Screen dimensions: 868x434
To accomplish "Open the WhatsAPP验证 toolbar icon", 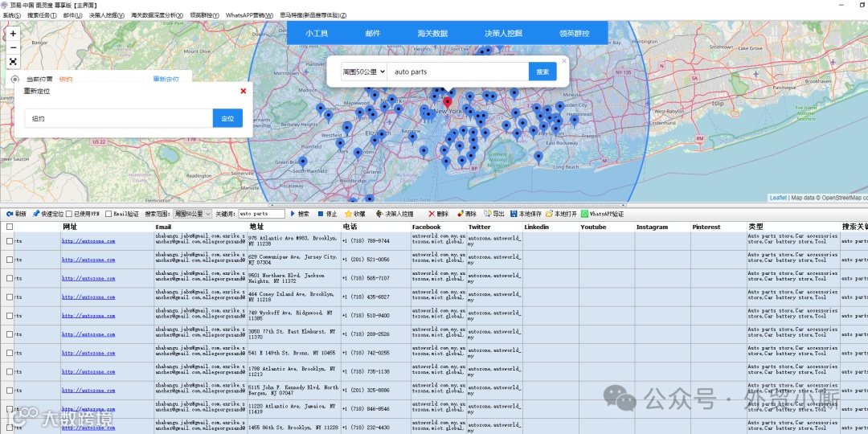I will 584,215.
